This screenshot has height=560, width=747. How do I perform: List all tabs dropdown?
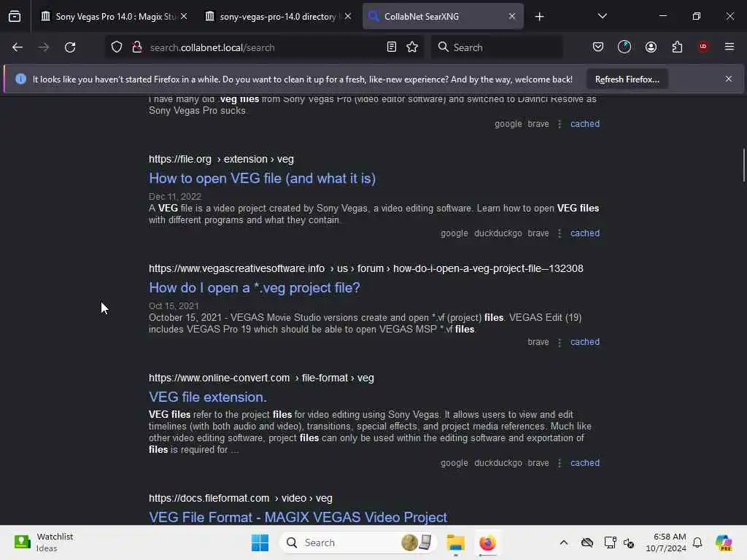602,16
